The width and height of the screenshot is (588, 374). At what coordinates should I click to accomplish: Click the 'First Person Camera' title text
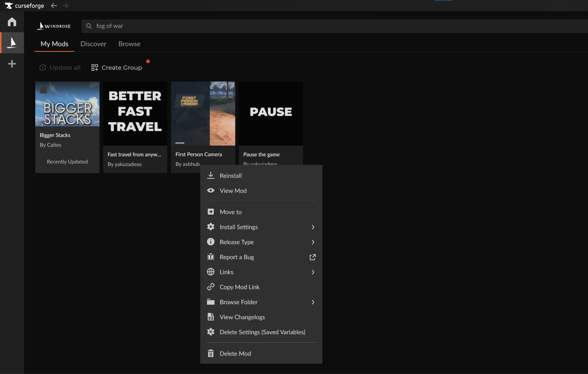pyautogui.click(x=199, y=154)
